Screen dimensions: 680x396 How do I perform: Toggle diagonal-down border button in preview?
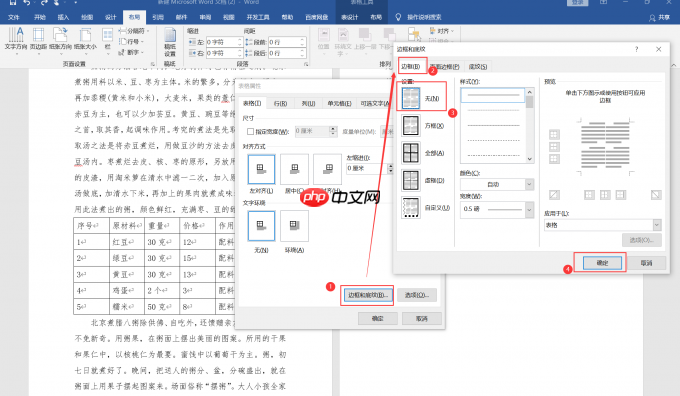click(x=656, y=195)
